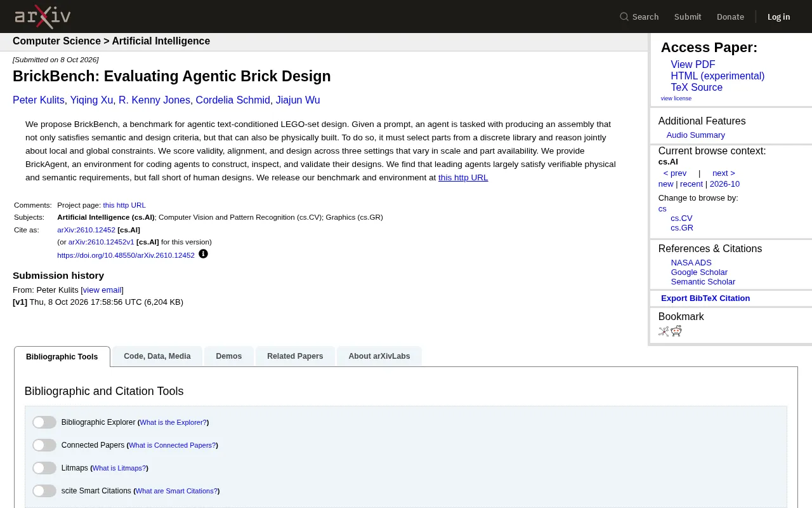Select the Bibliographic Tools tab
812x508 pixels.
[62, 356]
